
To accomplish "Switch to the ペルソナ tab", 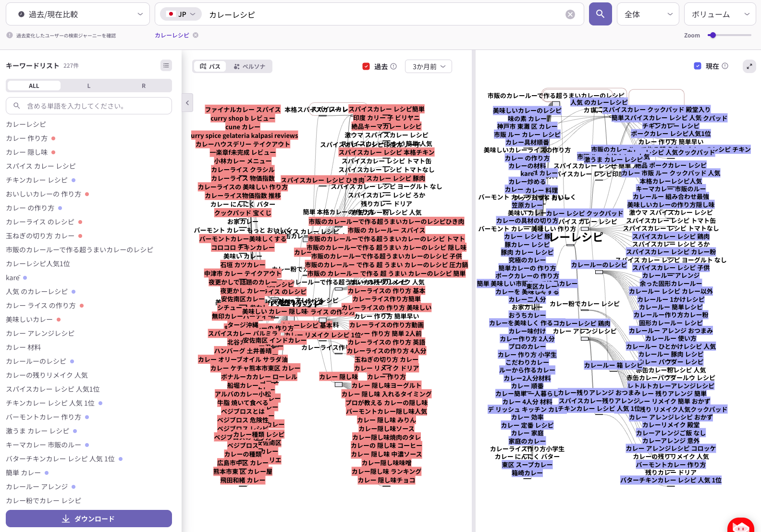I will [x=249, y=66].
